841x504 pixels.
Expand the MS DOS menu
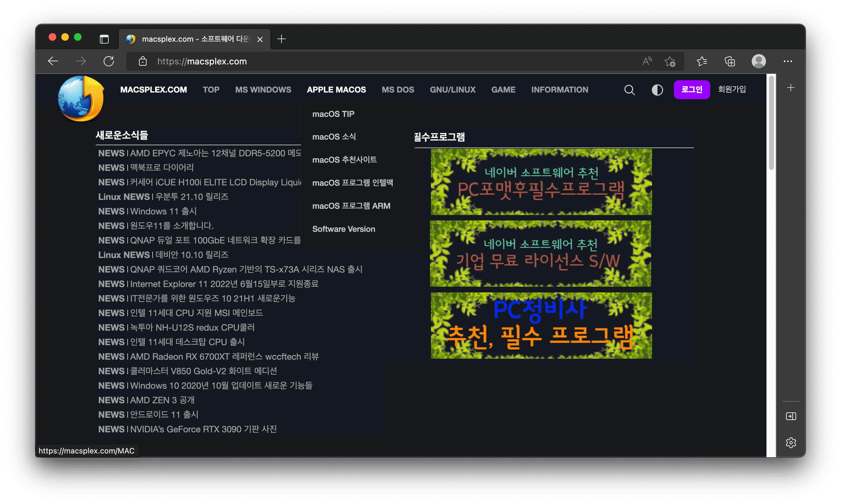click(398, 90)
